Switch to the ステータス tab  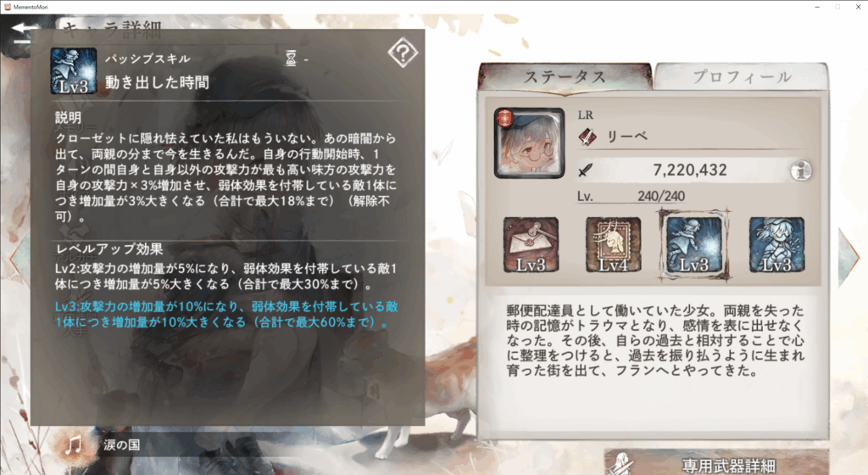[565, 76]
